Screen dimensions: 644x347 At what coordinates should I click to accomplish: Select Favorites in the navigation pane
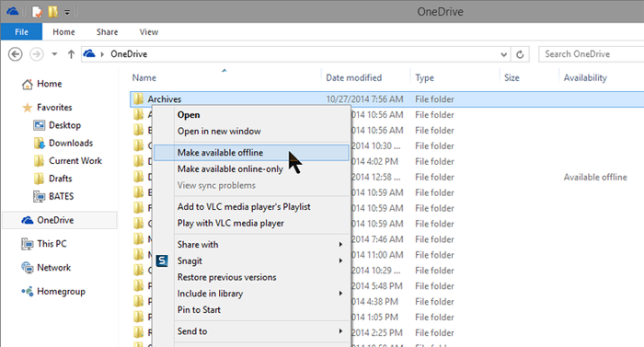pyautogui.click(x=54, y=108)
